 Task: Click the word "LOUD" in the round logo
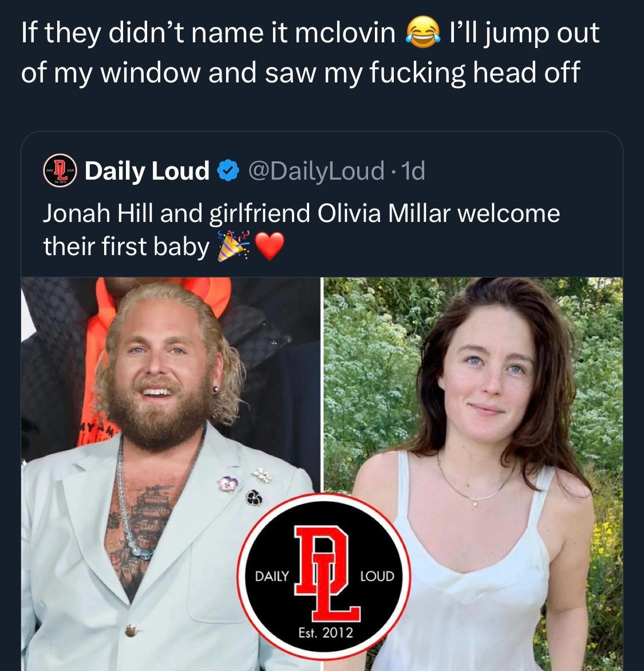377,577
